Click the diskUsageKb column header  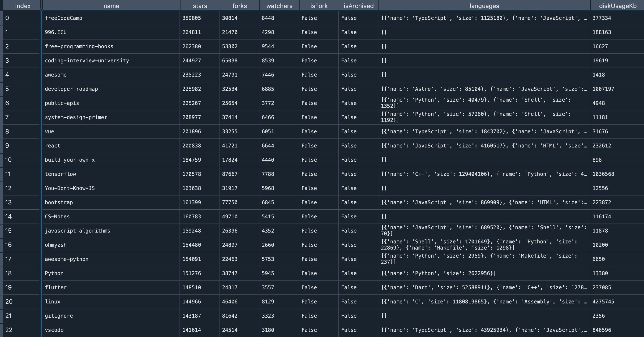(617, 6)
